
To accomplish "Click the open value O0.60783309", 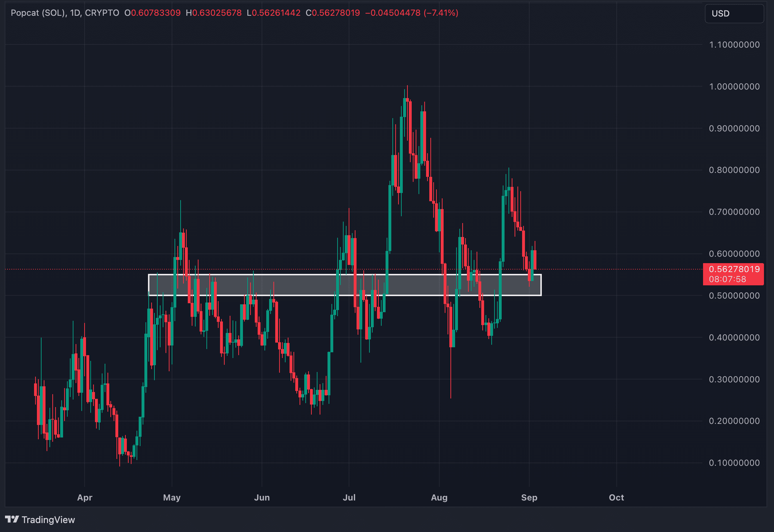I will point(152,13).
